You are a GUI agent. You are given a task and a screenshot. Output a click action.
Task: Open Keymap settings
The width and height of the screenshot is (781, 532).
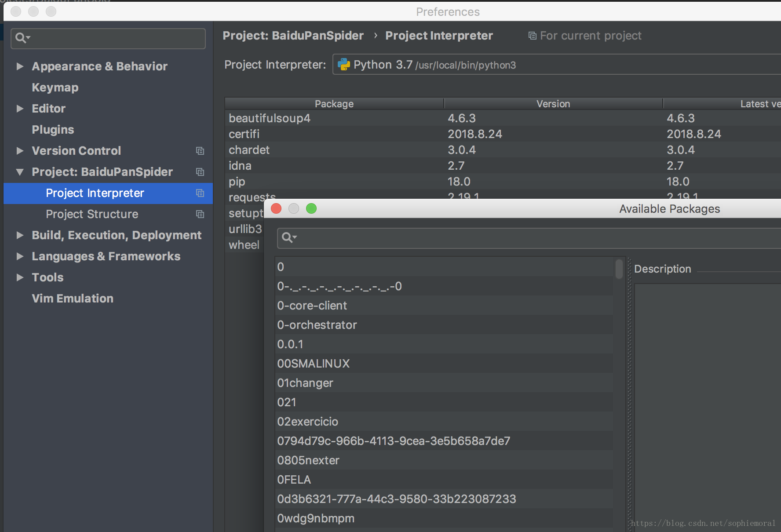coord(55,87)
